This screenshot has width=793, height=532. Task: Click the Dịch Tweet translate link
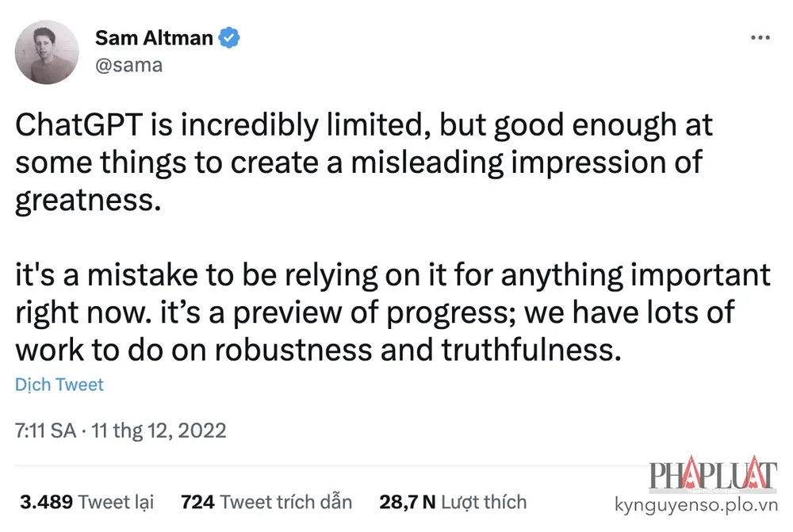(x=59, y=385)
